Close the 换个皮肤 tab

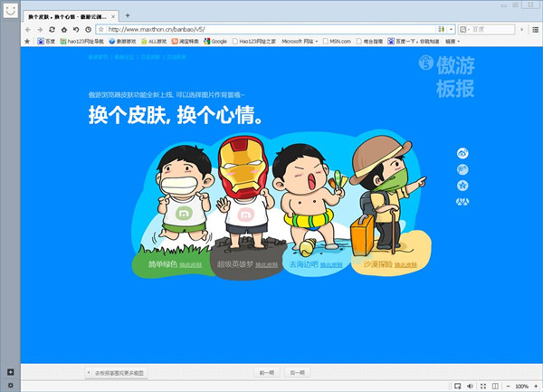[x=113, y=16]
